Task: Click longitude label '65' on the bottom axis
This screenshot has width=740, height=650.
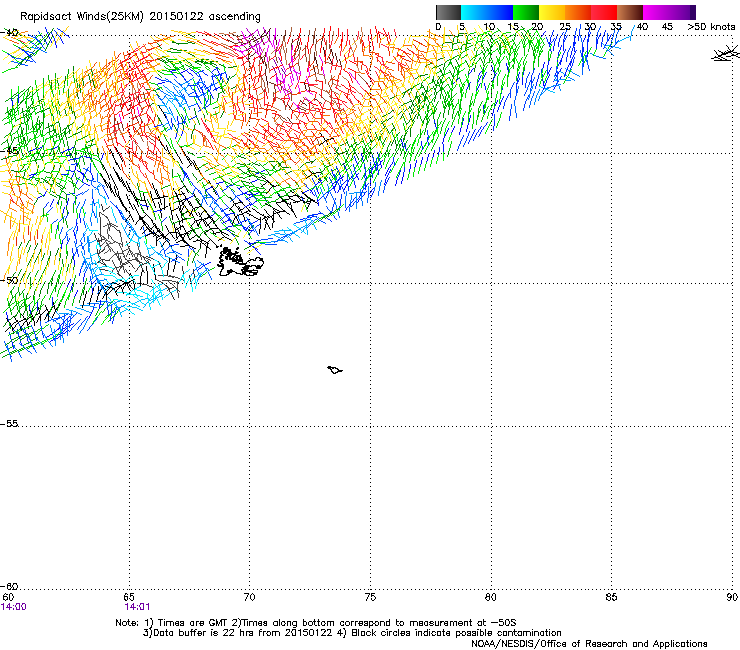Action: (x=129, y=598)
